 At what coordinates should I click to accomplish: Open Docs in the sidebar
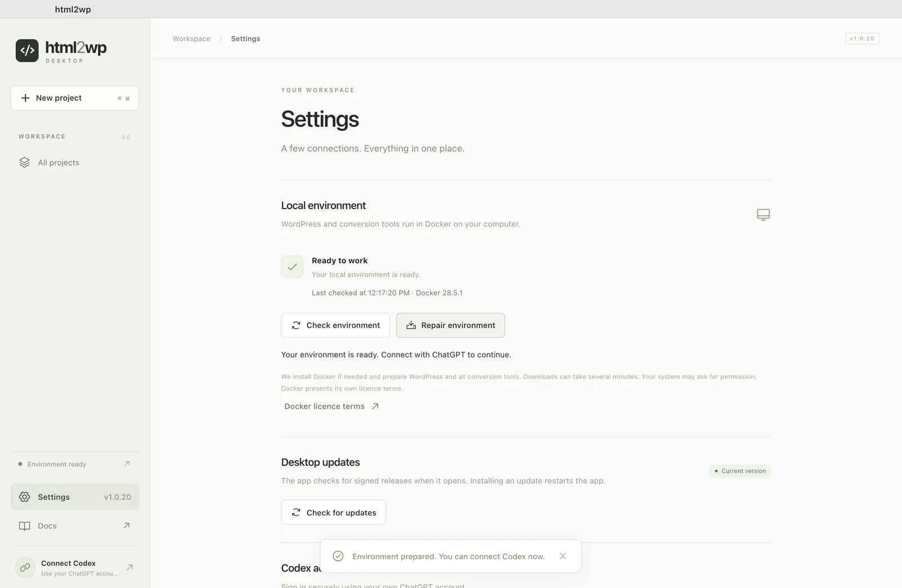pyautogui.click(x=74, y=525)
